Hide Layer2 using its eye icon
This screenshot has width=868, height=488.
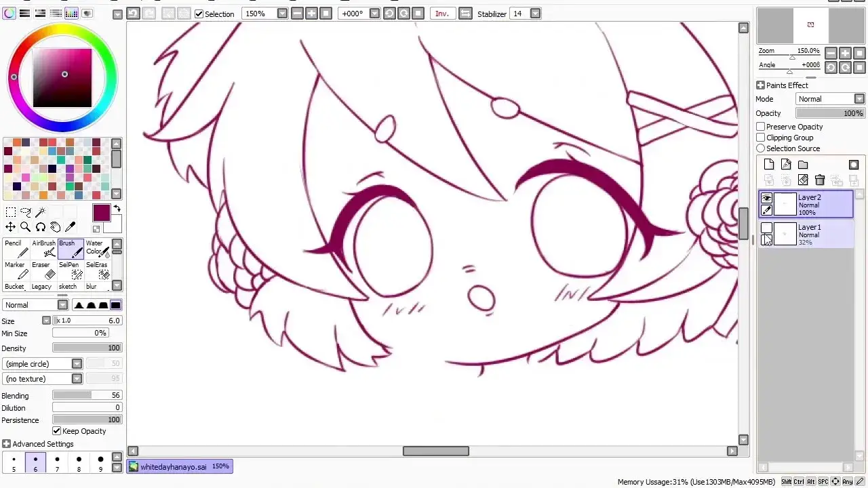click(766, 199)
